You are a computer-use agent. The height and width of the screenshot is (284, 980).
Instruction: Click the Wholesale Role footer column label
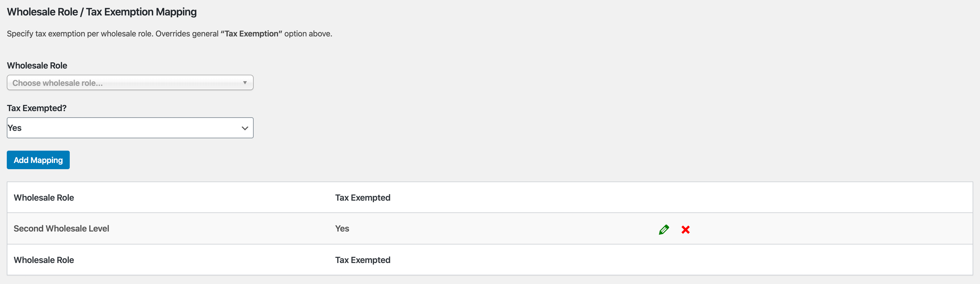(44, 260)
